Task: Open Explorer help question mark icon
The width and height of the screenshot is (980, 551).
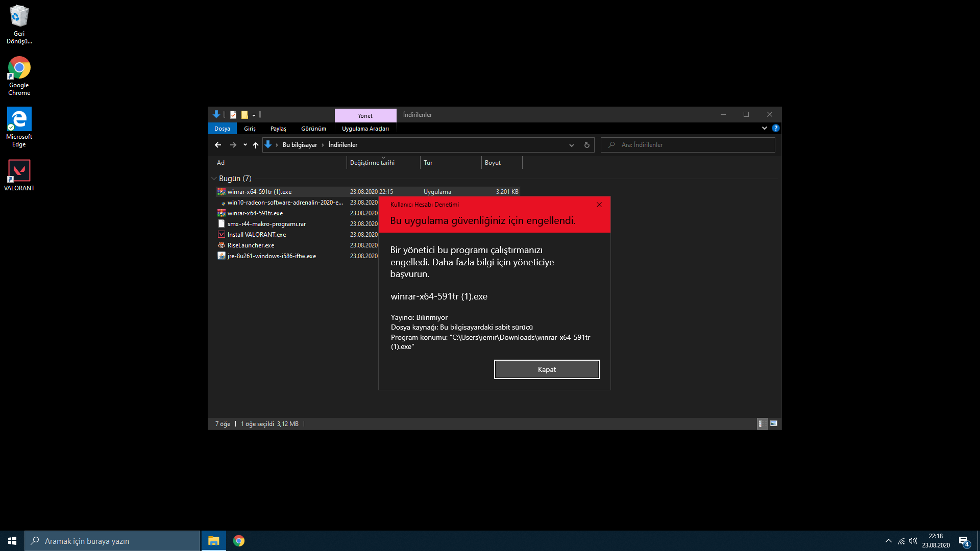Action: [775, 128]
